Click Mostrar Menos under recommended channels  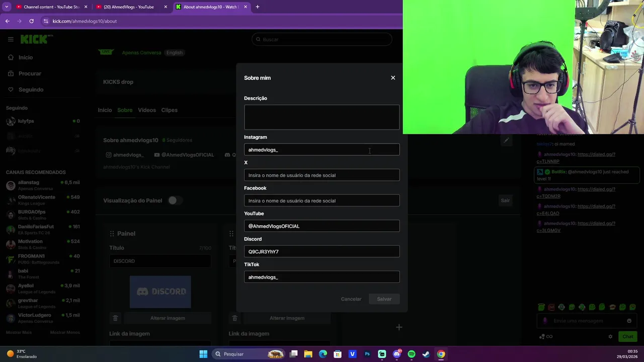point(65,332)
